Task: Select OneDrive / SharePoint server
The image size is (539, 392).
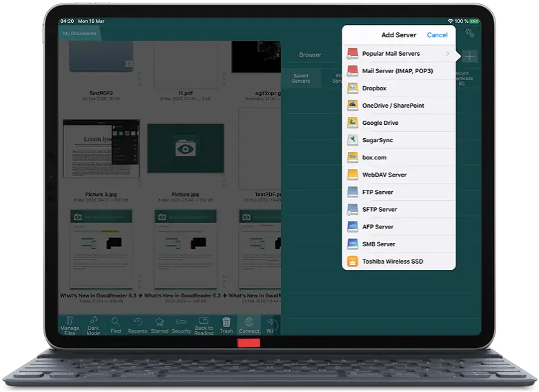Action: coord(399,106)
